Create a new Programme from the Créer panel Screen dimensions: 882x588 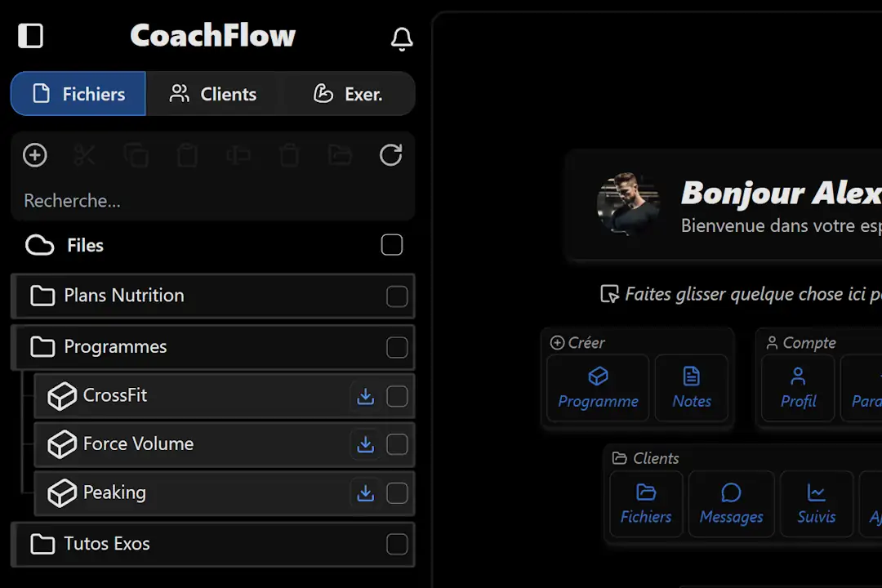[x=598, y=387]
